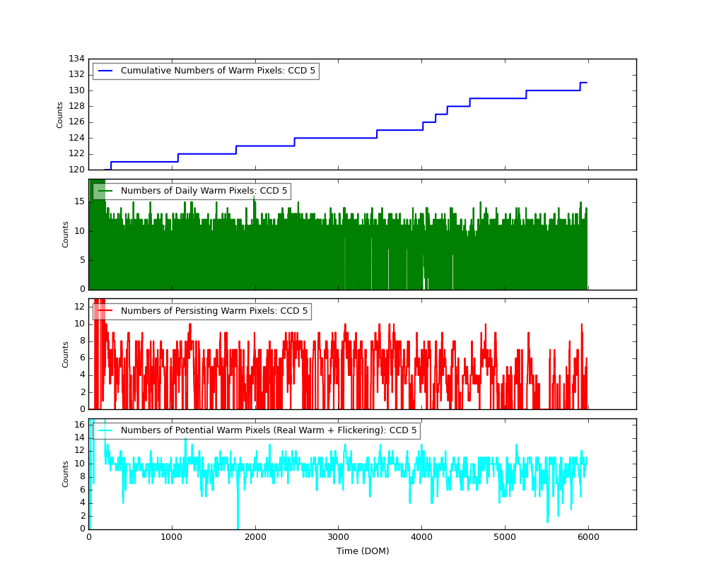Click the final step of the blue cumulative line at 131
The width and height of the screenshot is (707, 588).
[x=583, y=83]
